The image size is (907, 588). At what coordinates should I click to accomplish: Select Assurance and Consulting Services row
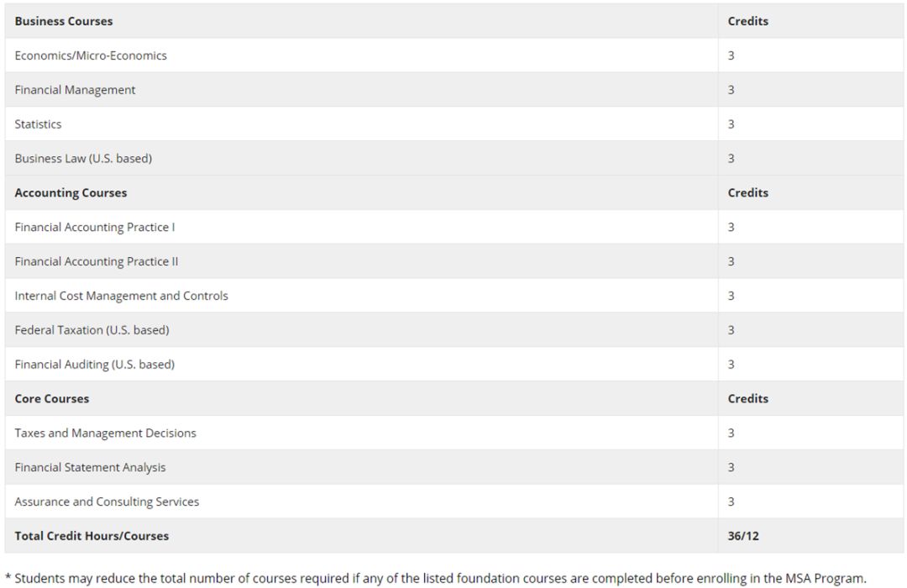[107, 501]
